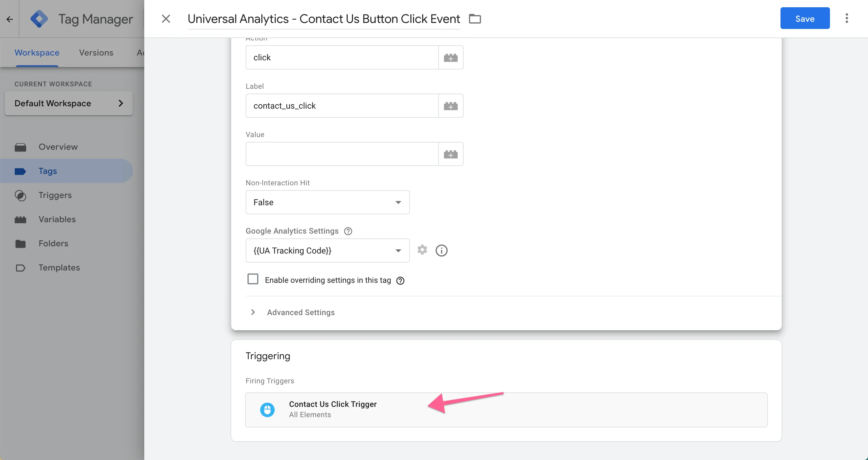Open folder icon next to the tag name
This screenshot has width=868, height=460.
click(x=475, y=18)
